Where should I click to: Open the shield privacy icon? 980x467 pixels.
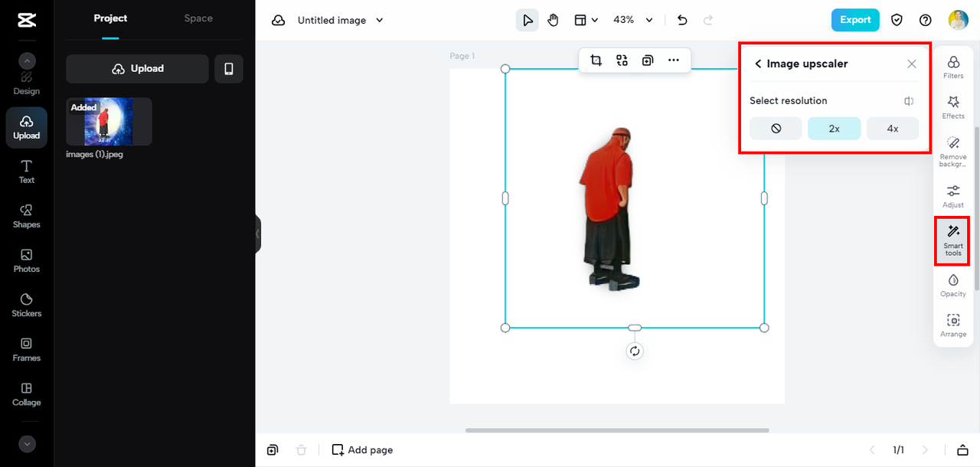tap(897, 21)
